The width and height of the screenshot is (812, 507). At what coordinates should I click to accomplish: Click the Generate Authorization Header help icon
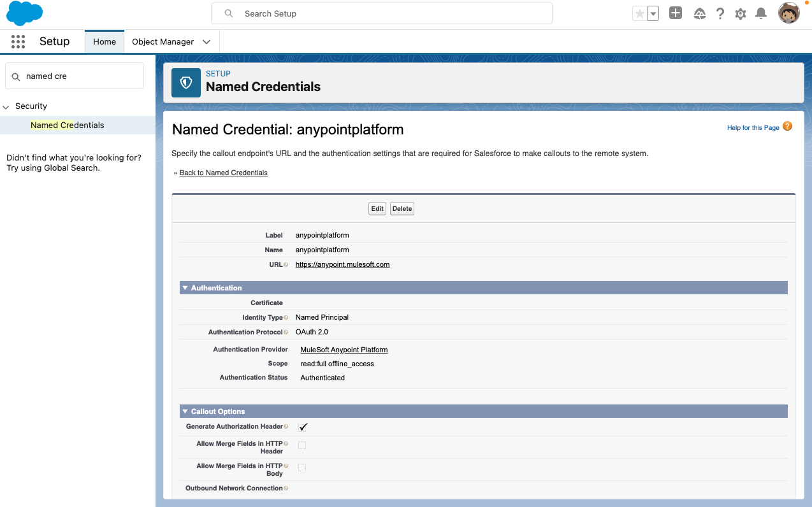[286, 427]
